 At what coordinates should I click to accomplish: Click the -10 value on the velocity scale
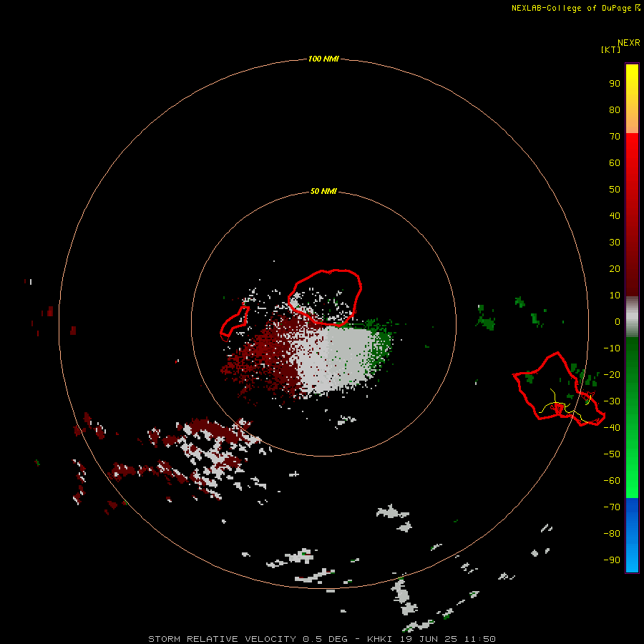point(612,348)
